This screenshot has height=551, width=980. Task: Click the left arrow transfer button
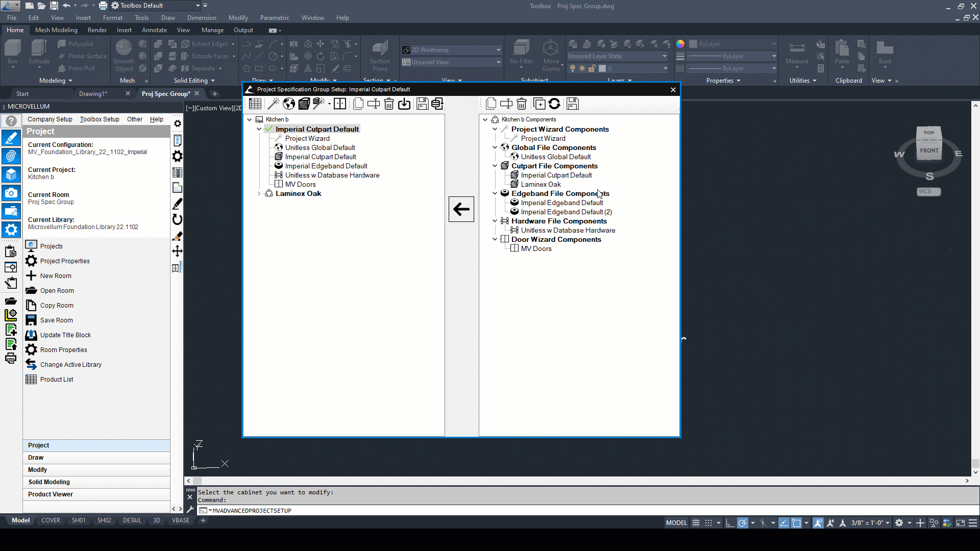click(461, 209)
